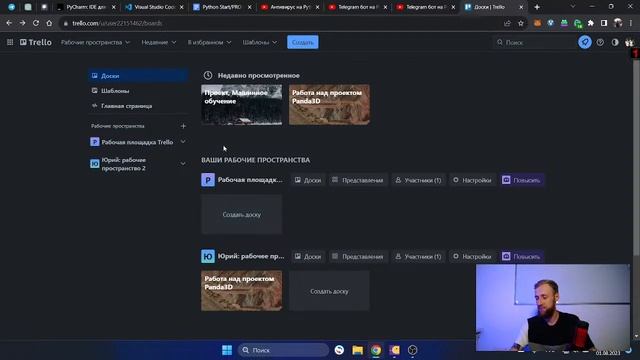Expand Юрий: рабочее пространство 2 in sidebar
Viewport: 640px width, 360px height.
(183, 164)
